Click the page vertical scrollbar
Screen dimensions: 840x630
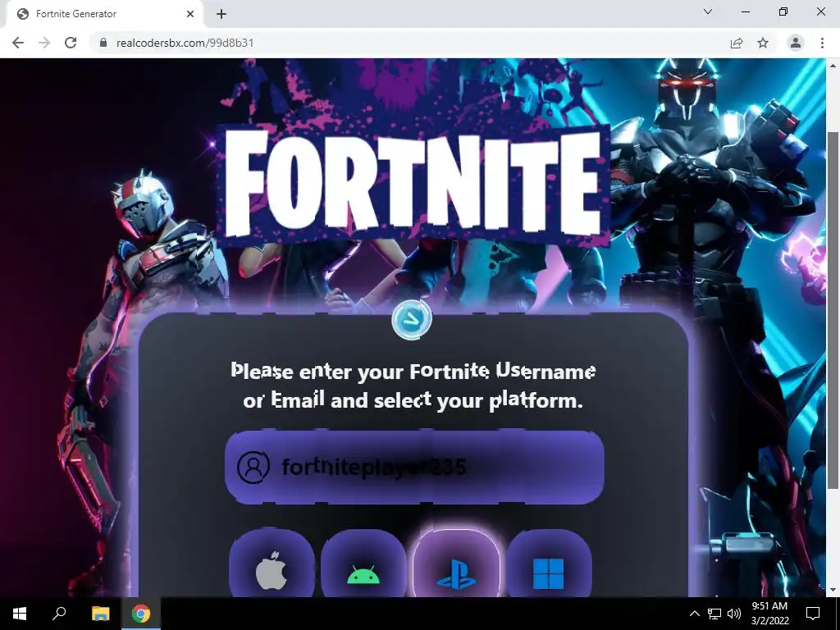click(833, 309)
